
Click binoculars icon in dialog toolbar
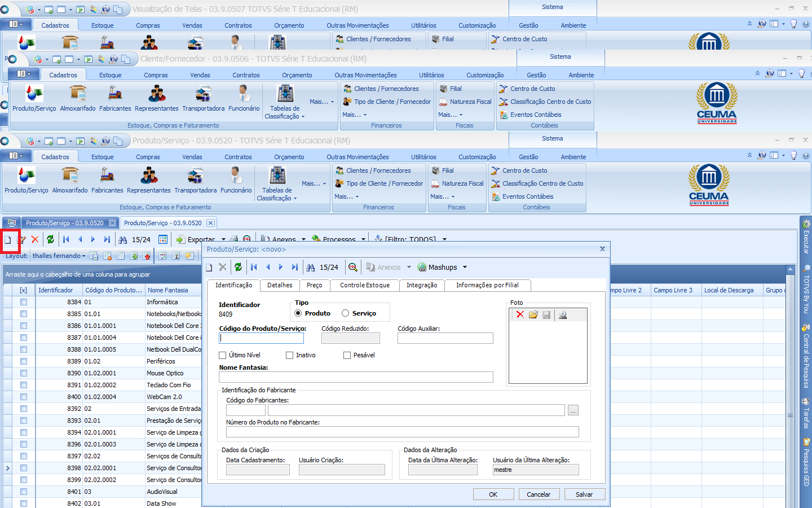(311, 267)
